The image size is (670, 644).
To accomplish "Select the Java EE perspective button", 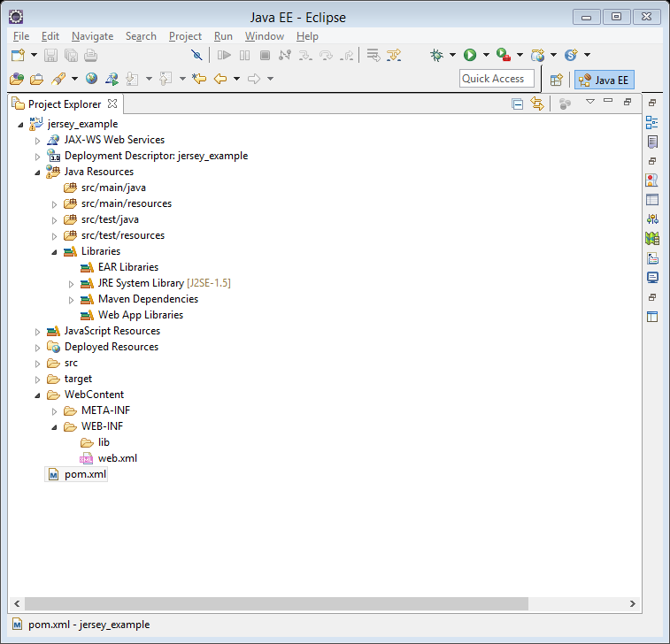I will 605,80.
